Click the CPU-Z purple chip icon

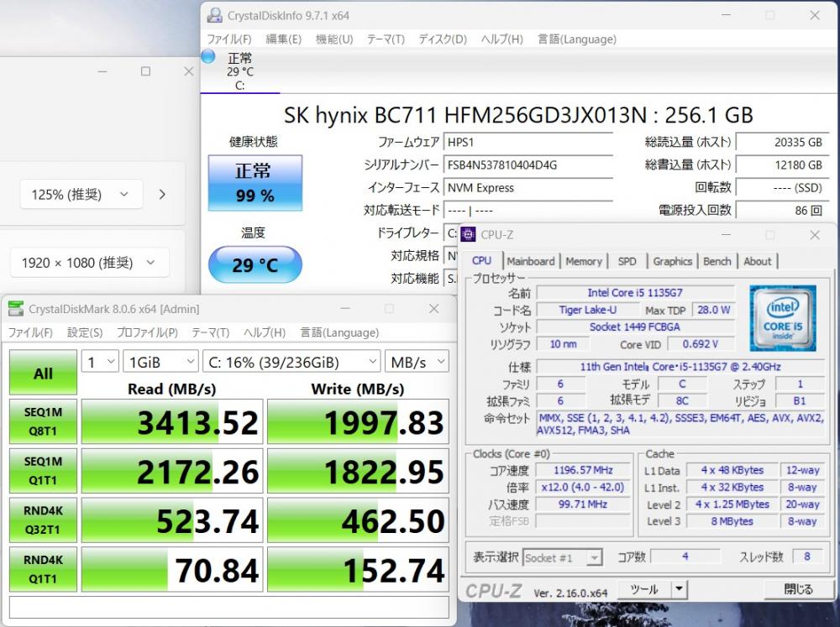[469, 234]
